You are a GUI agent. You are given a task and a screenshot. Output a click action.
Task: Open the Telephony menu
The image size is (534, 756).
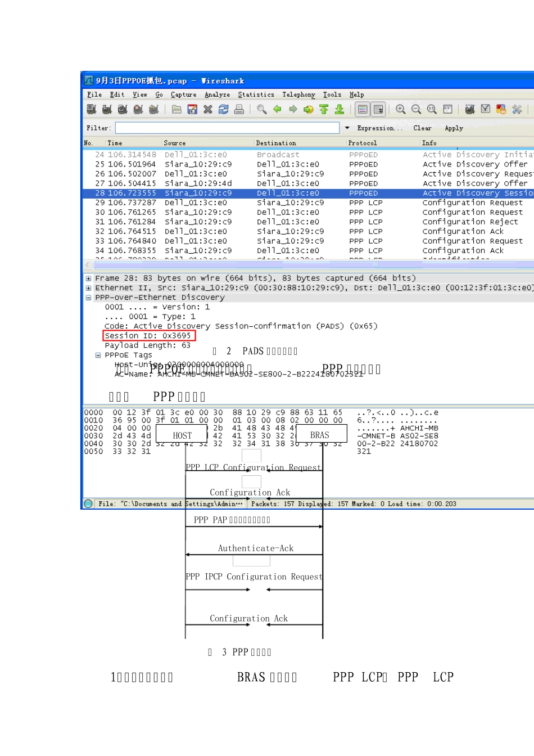coord(298,94)
